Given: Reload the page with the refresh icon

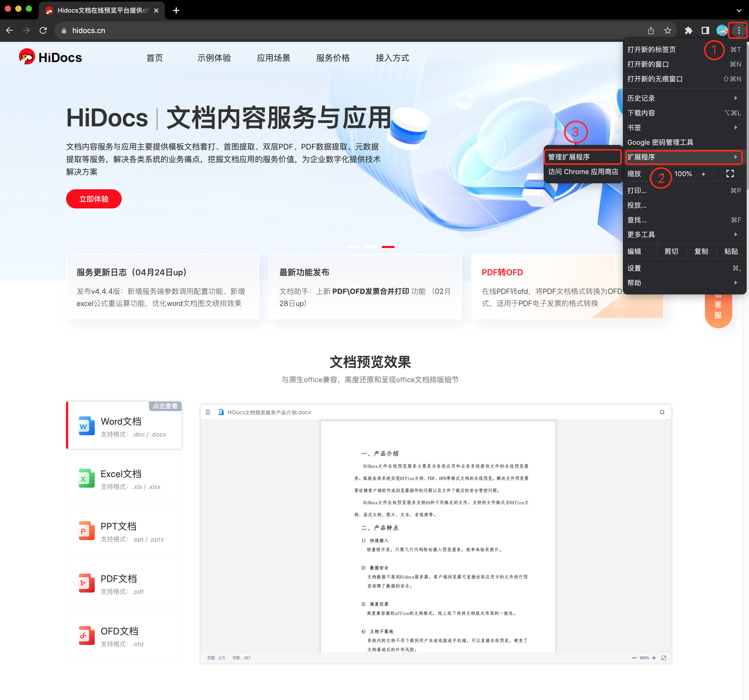Looking at the screenshot, I should 43,30.
